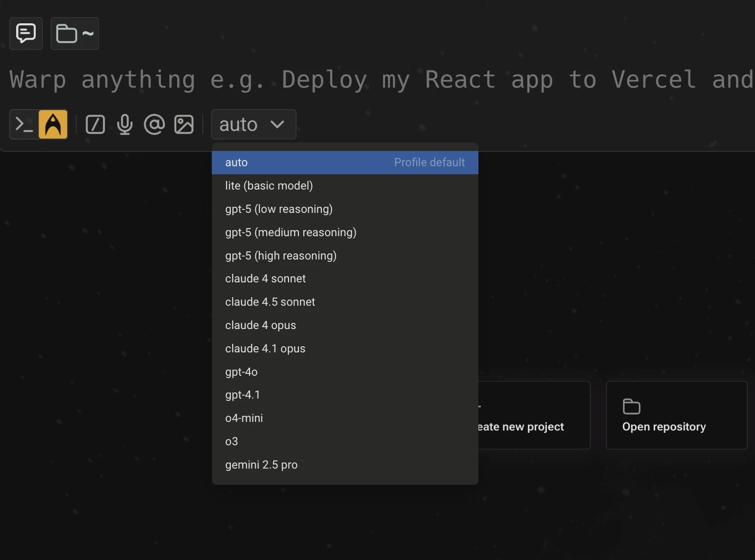Switch to terminal command mode

(24, 124)
